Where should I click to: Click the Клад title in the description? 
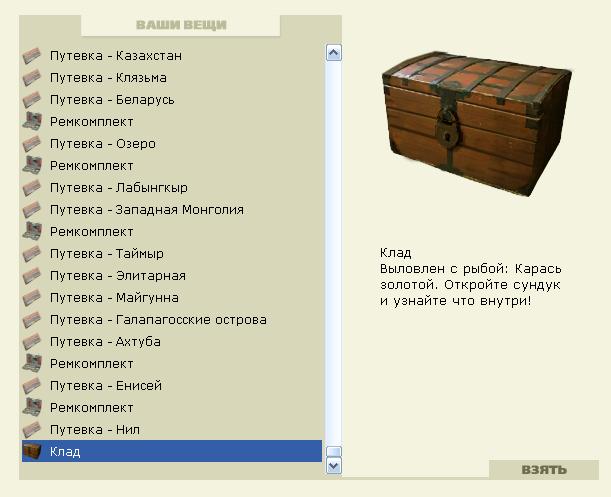pyautogui.click(x=396, y=253)
